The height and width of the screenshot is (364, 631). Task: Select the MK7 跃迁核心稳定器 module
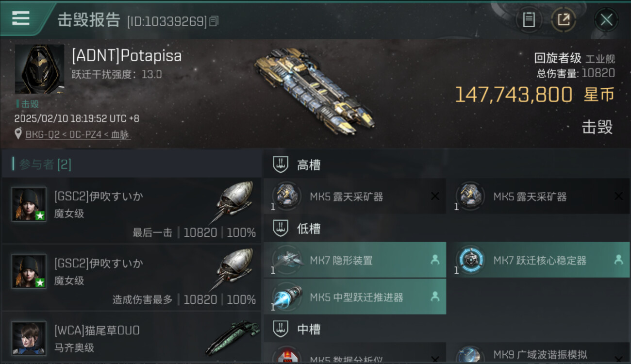click(x=538, y=260)
